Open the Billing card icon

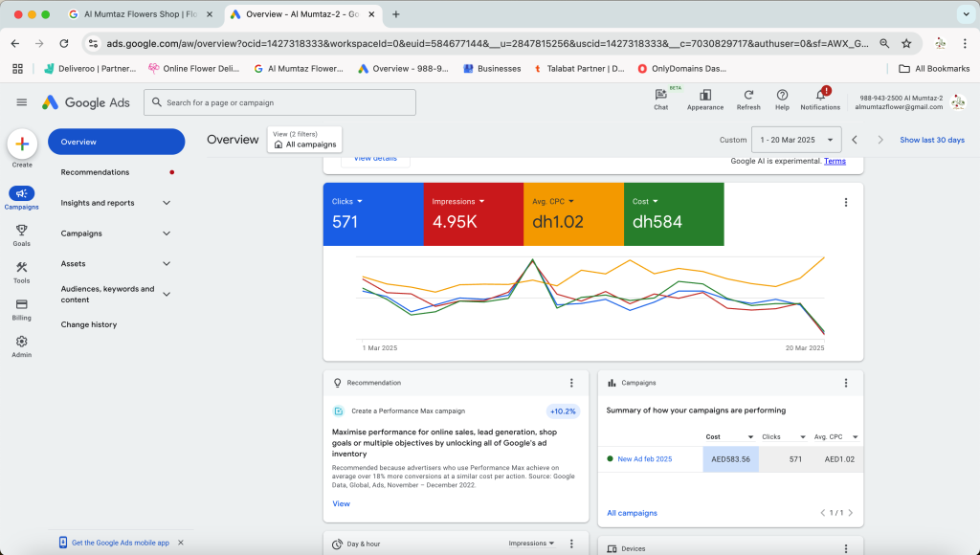tap(22, 304)
